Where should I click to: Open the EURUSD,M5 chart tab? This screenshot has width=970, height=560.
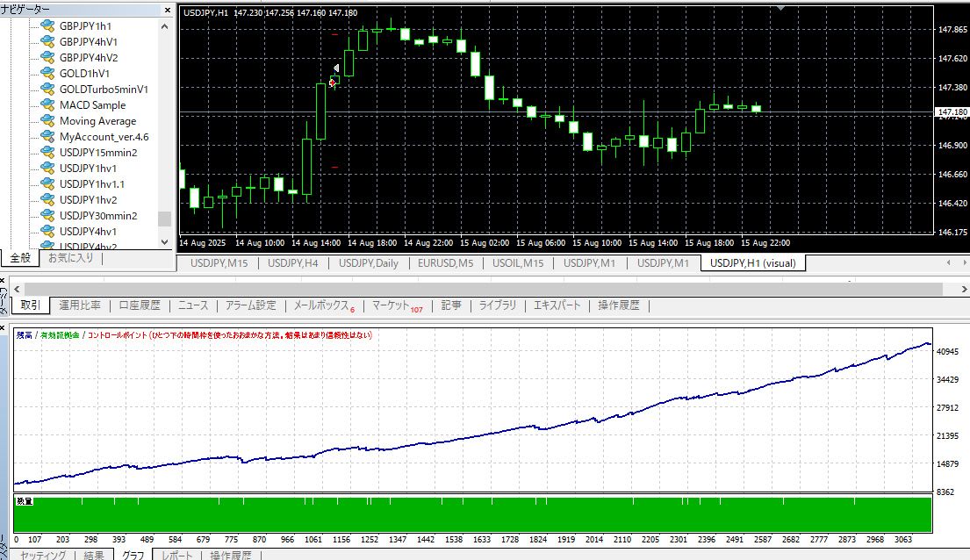[x=445, y=263]
